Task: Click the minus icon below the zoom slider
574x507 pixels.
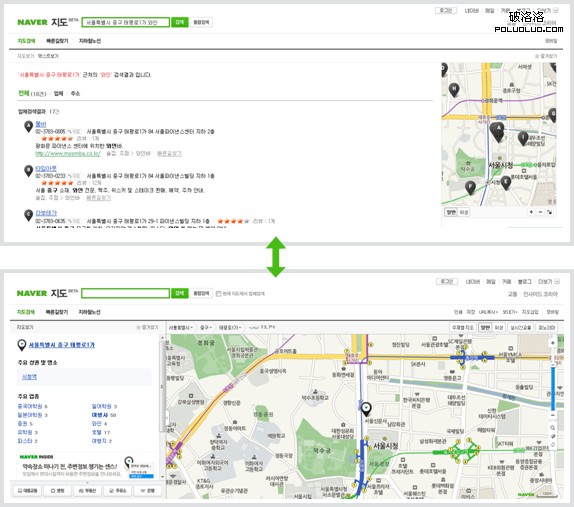Action: pyautogui.click(x=553, y=415)
